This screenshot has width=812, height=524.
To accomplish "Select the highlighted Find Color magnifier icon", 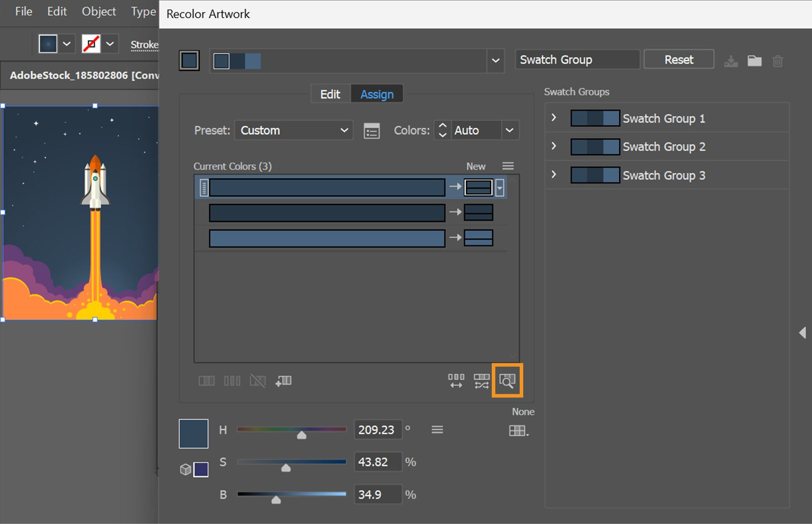I will [507, 381].
